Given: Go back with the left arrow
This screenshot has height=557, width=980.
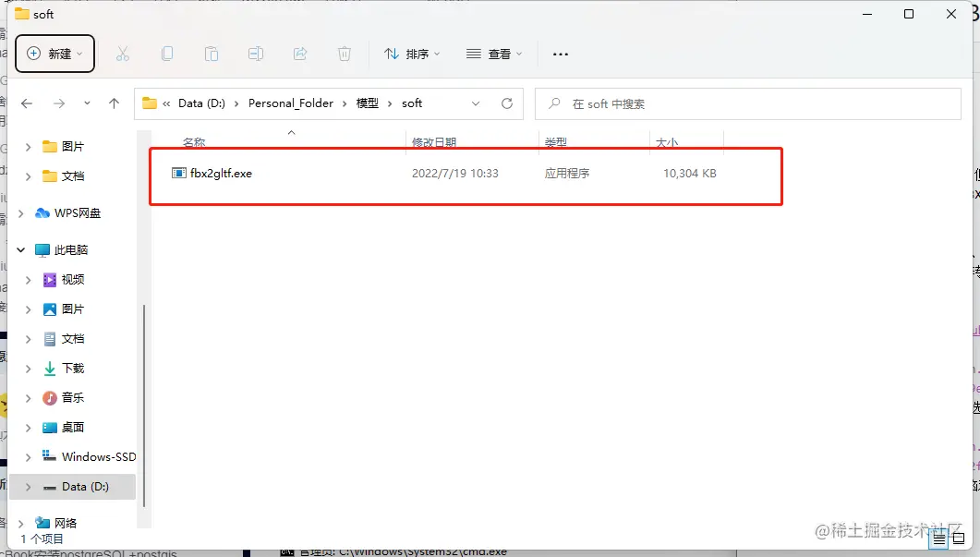Looking at the screenshot, I should [x=26, y=103].
